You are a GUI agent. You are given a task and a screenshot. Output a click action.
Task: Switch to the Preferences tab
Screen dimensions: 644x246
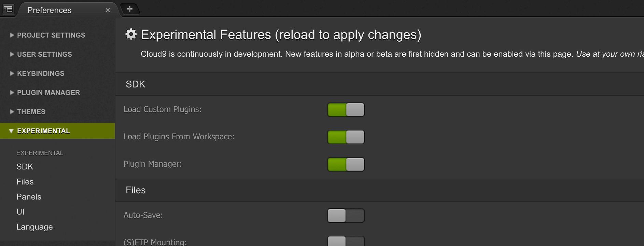pyautogui.click(x=50, y=10)
